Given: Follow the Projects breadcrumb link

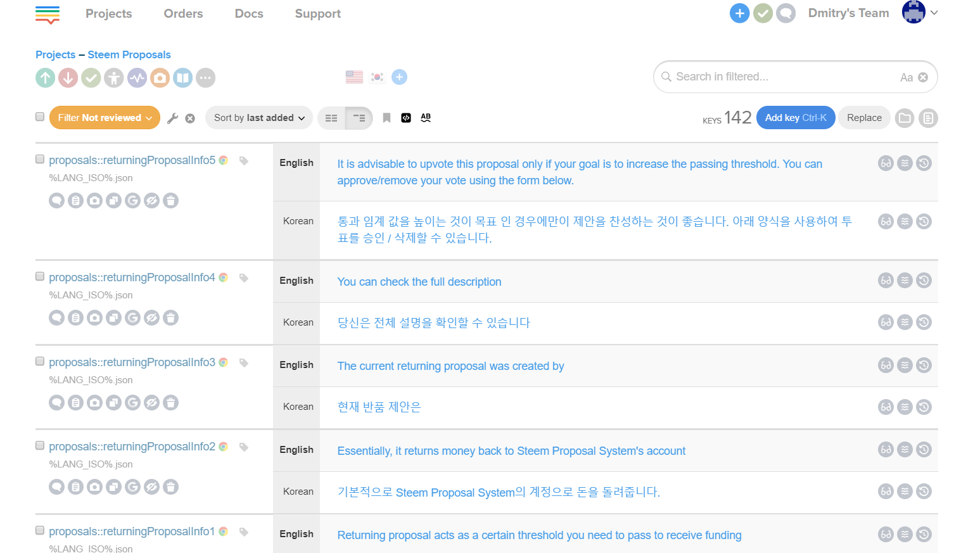Looking at the screenshot, I should [55, 54].
